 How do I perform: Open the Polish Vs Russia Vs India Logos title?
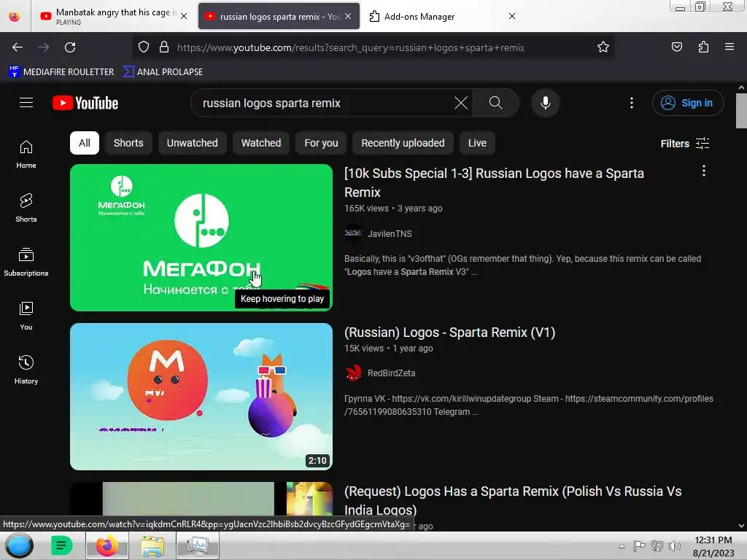tap(513, 500)
